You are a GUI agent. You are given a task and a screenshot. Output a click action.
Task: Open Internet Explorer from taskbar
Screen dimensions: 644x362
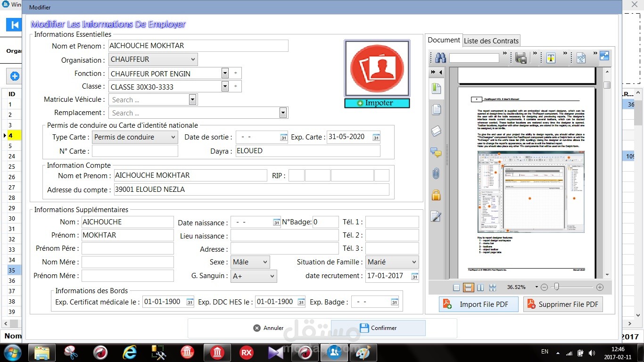coord(129,353)
